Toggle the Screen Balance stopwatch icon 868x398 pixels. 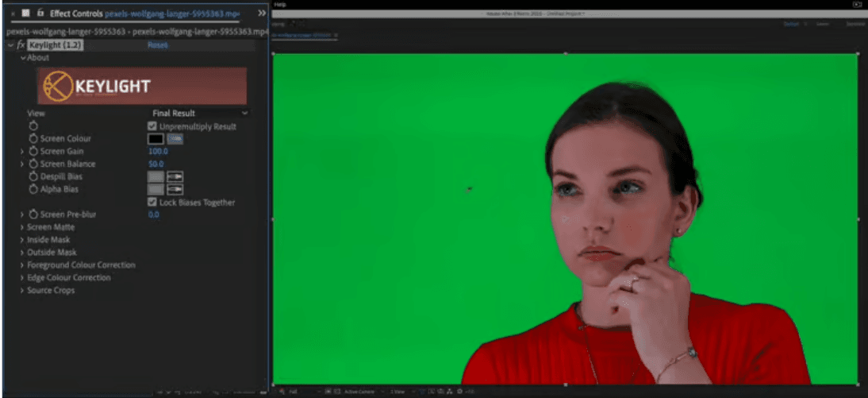coord(33,164)
